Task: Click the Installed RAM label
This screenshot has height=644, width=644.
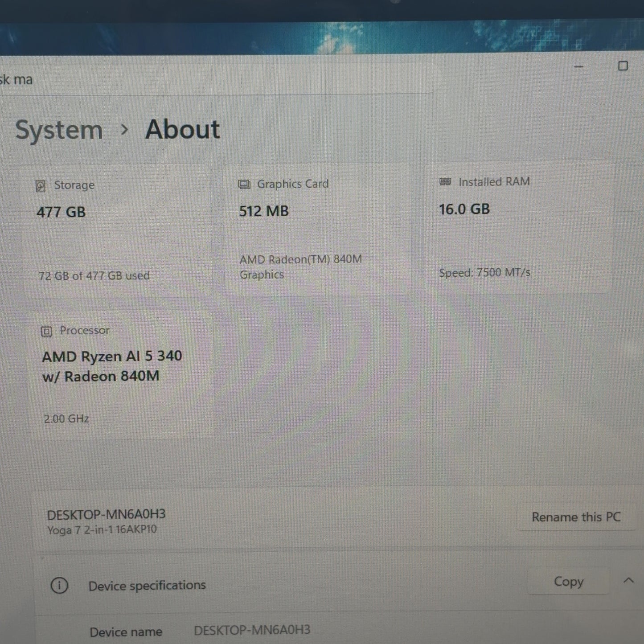Action: click(494, 181)
